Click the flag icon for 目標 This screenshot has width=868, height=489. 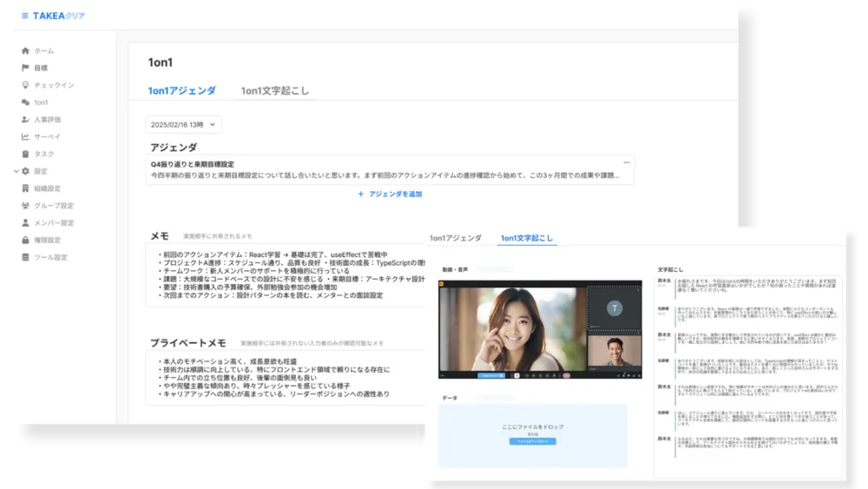click(x=25, y=68)
